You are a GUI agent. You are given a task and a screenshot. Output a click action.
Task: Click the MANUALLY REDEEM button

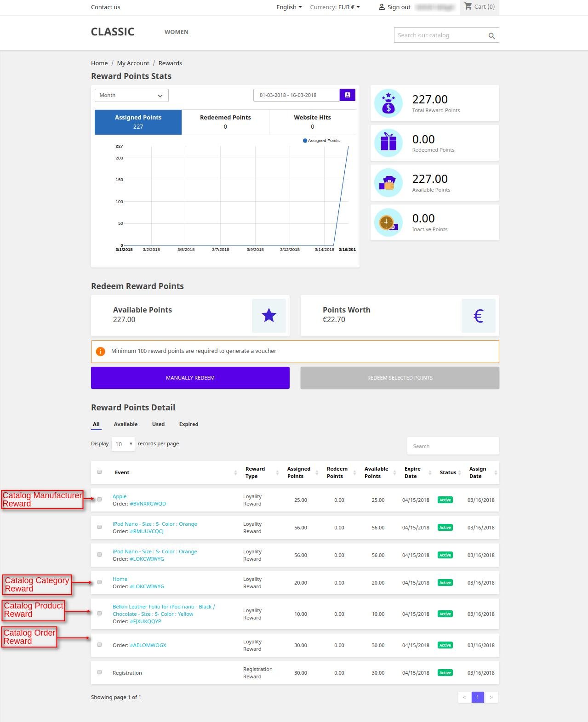click(x=190, y=378)
